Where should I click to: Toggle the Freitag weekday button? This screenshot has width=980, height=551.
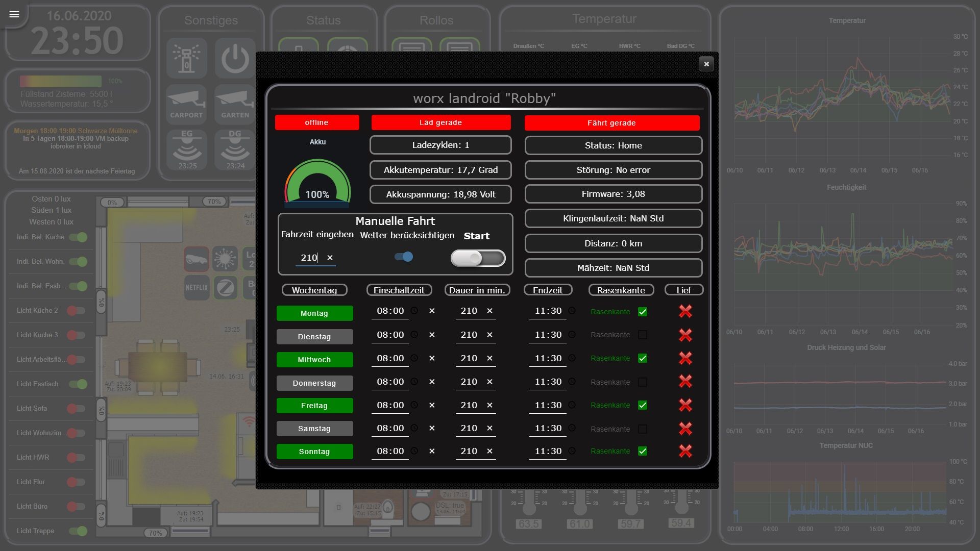(x=314, y=406)
